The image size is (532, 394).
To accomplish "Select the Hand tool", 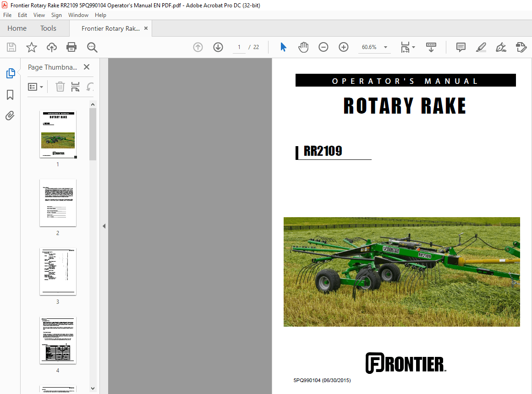I will click(x=303, y=47).
